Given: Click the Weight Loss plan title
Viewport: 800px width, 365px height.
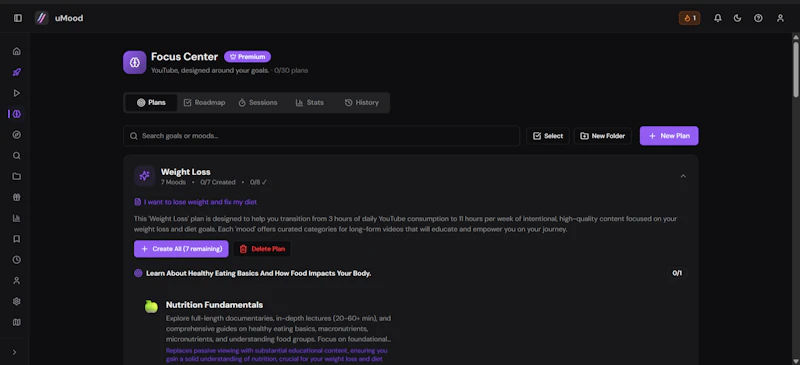Looking at the screenshot, I should tap(185, 172).
